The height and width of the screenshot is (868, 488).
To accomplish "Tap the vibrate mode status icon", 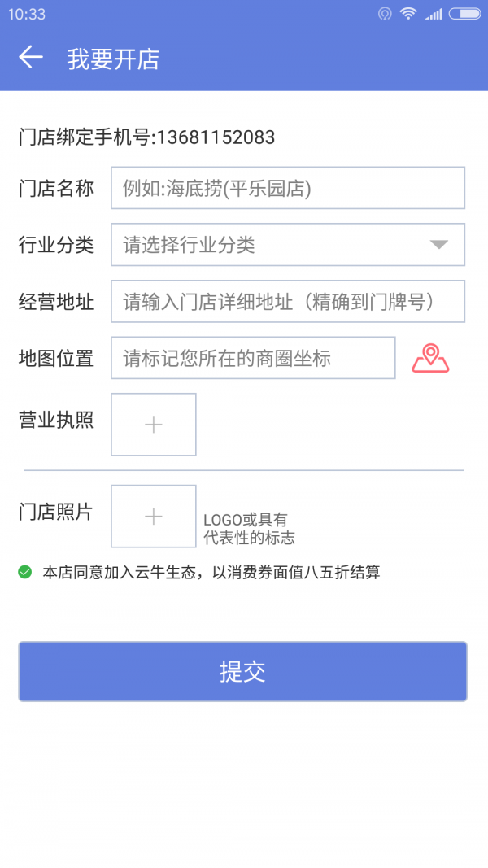I will [383, 13].
